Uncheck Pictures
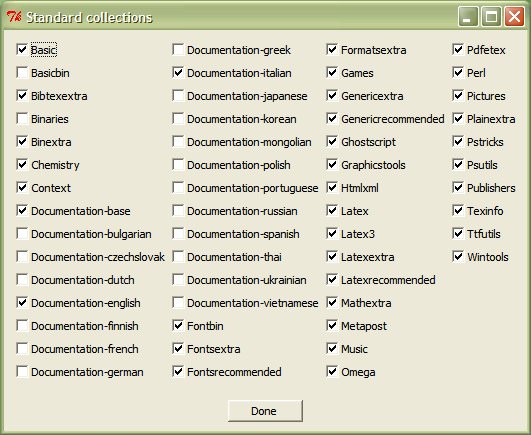 click(x=458, y=95)
